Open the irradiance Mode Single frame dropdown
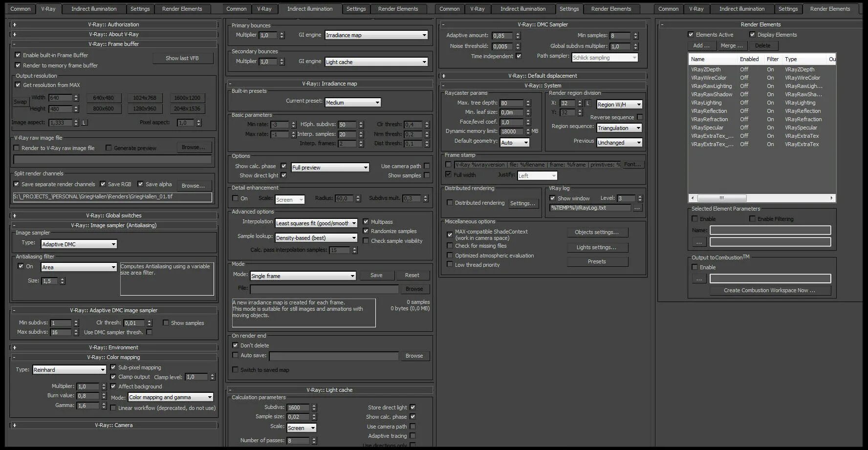This screenshot has width=868, height=450. coord(303,276)
